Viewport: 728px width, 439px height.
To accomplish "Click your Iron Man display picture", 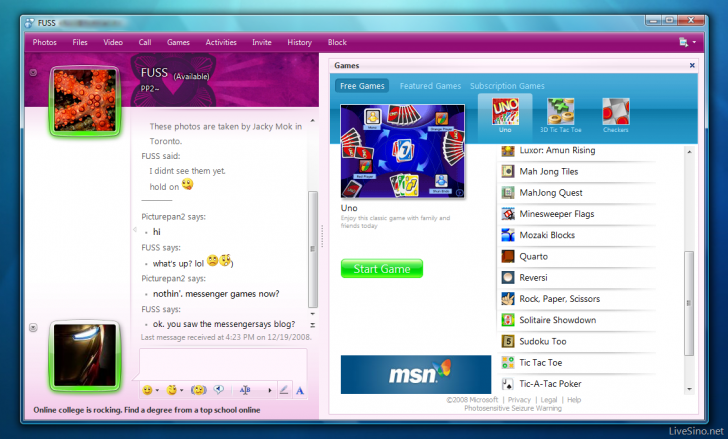I will [x=84, y=355].
